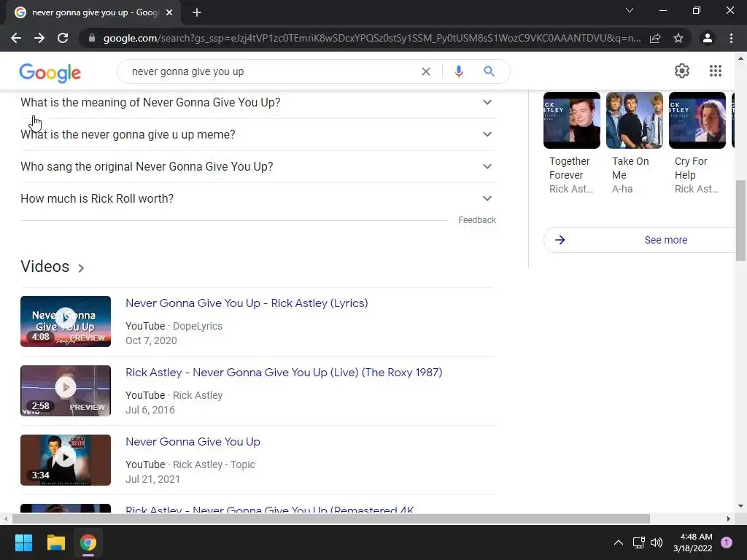Screen dimensions: 747x560
Task: Open the 'Cry For Help' song card
Action: pos(697,144)
